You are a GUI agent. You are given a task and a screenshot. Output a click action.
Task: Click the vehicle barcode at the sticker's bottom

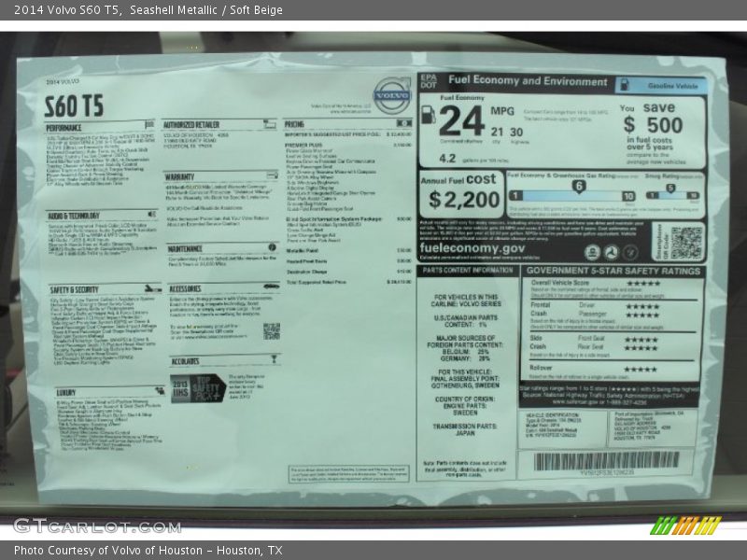click(606, 460)
